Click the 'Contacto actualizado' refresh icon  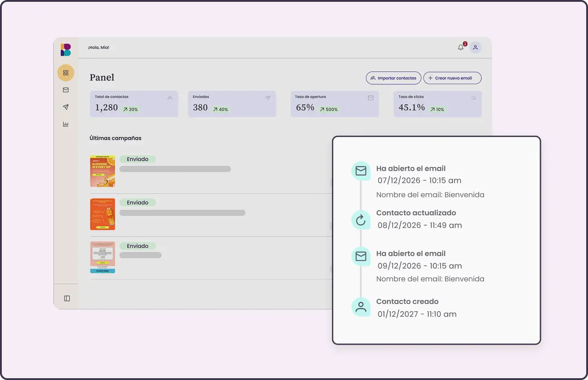pyautogui.click(x=360, y=220)
